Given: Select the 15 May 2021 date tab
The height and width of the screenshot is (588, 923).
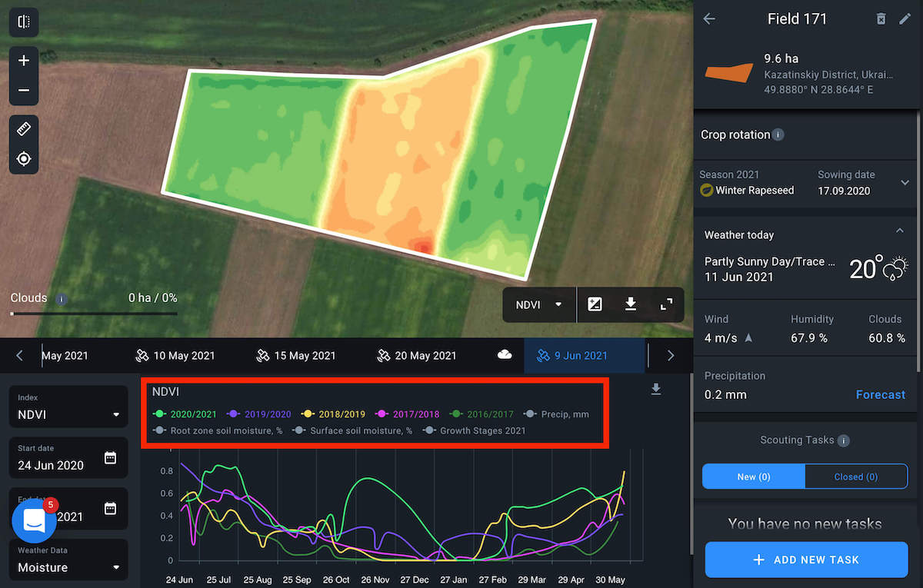Looking at the screenshot, I should coord(297,355).
